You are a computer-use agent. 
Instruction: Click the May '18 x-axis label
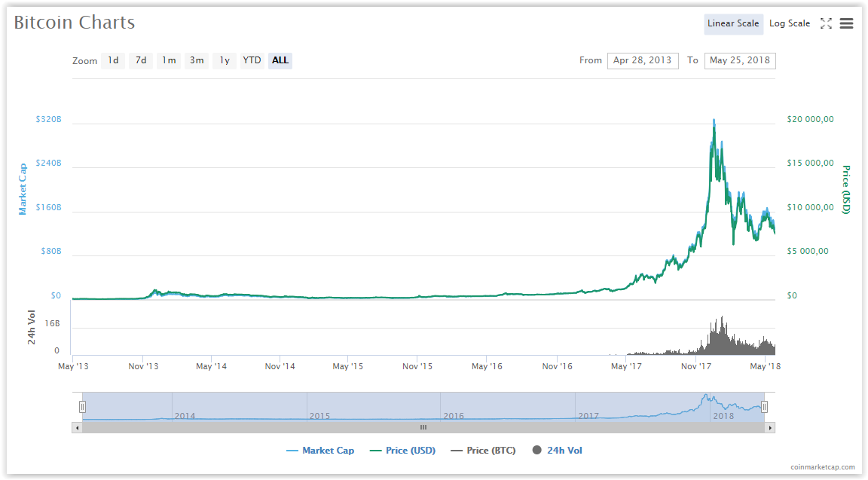click(x=765, y=366)
